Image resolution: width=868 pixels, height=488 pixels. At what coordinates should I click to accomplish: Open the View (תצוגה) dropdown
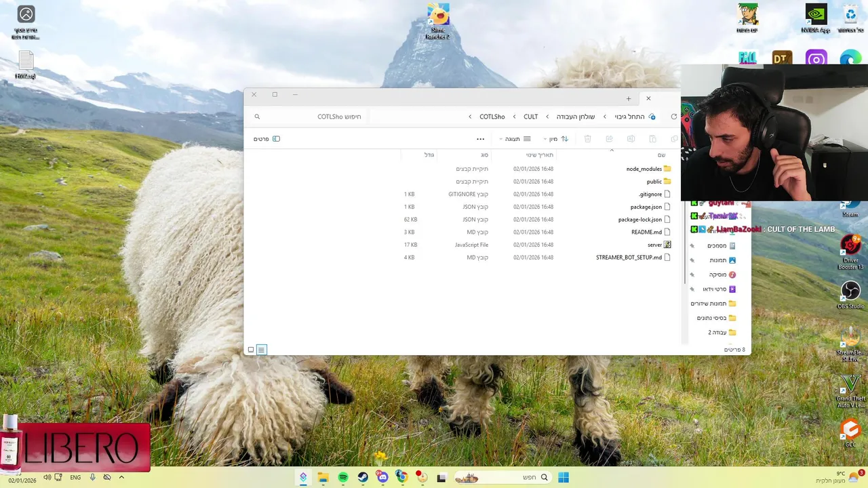point(515,139)
